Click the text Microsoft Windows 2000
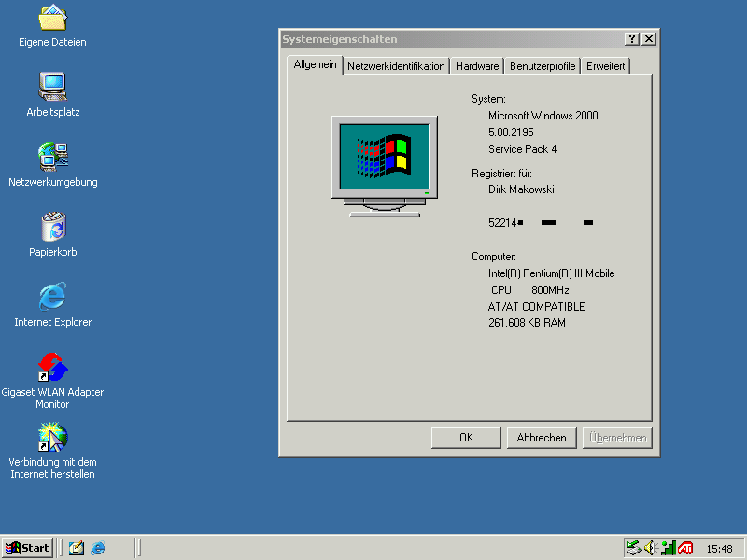 543,116
